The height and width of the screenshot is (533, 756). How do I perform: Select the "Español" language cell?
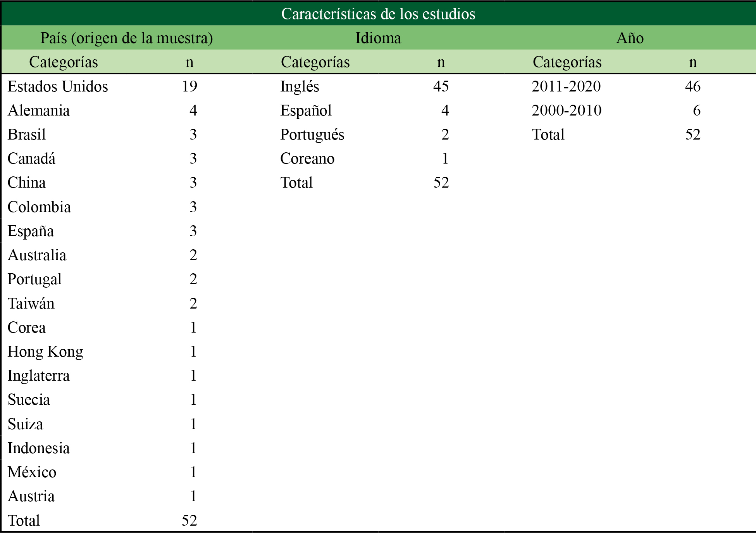[x=306, y=110]
